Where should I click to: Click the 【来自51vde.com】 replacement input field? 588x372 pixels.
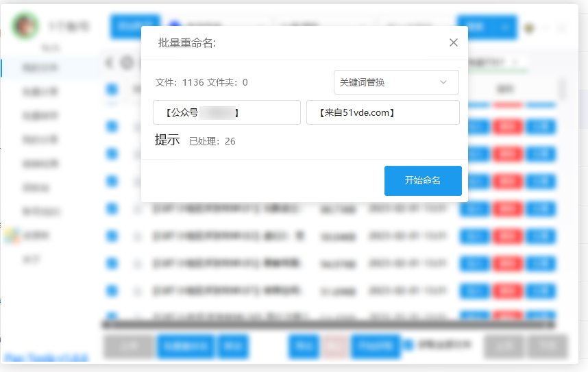coord(382,112)
